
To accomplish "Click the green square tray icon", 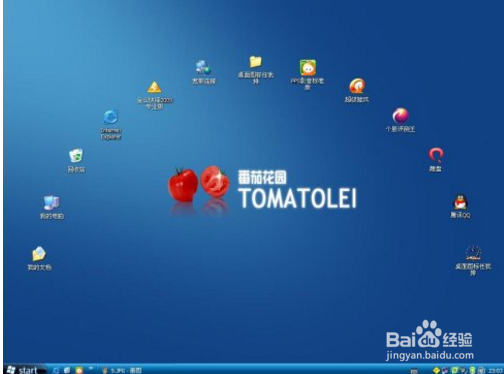I will [x=454, y=370].
